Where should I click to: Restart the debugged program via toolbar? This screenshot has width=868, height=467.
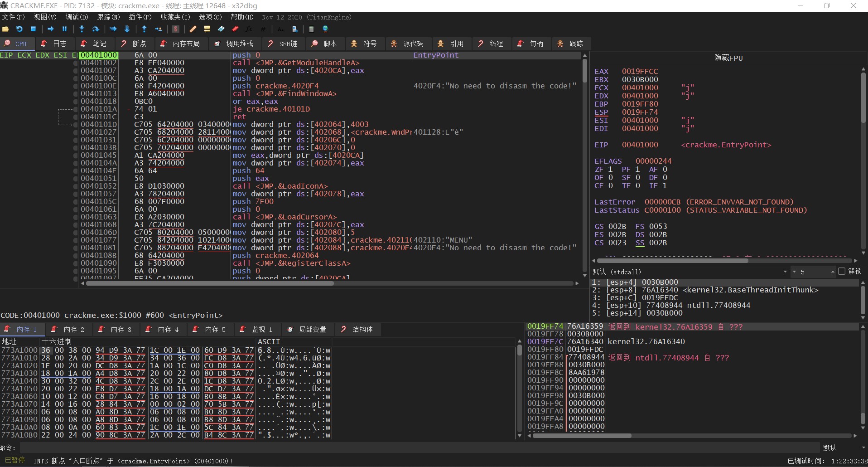click(x=19, y=29)
